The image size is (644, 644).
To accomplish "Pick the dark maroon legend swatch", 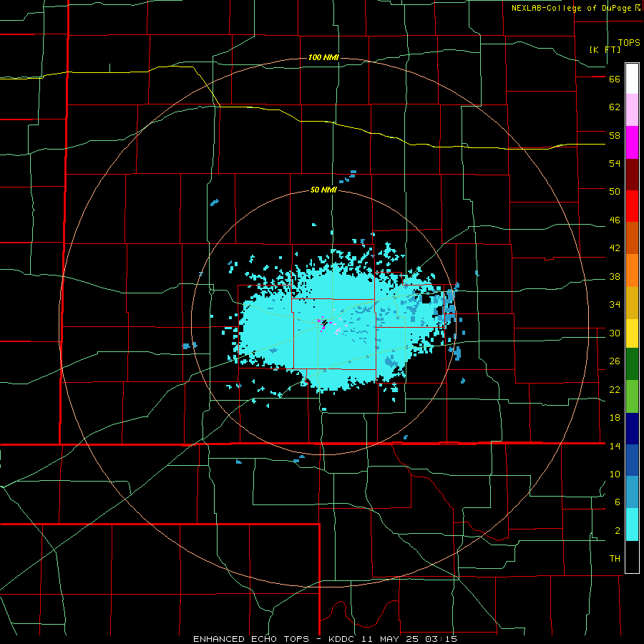I will (632, 175).
